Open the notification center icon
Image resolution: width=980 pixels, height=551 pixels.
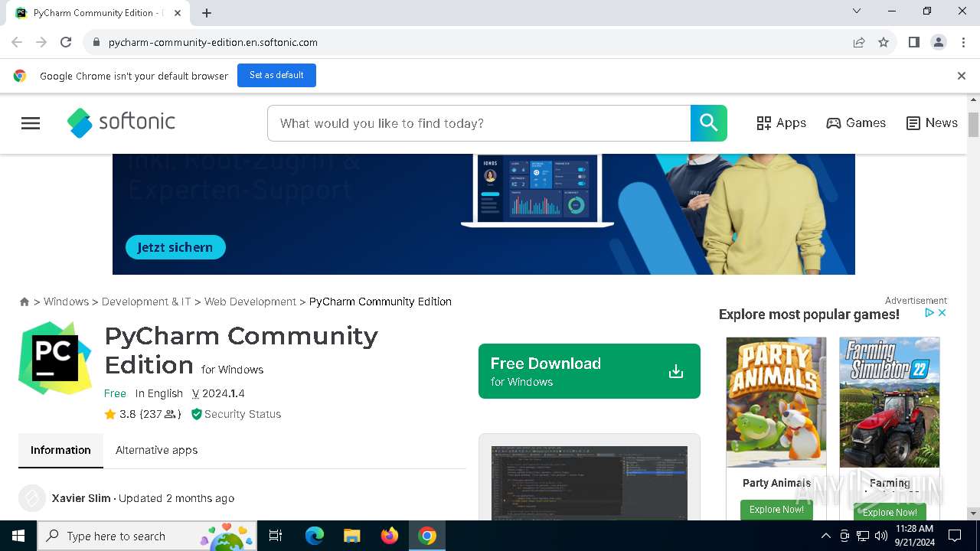[x=955, y=536]
